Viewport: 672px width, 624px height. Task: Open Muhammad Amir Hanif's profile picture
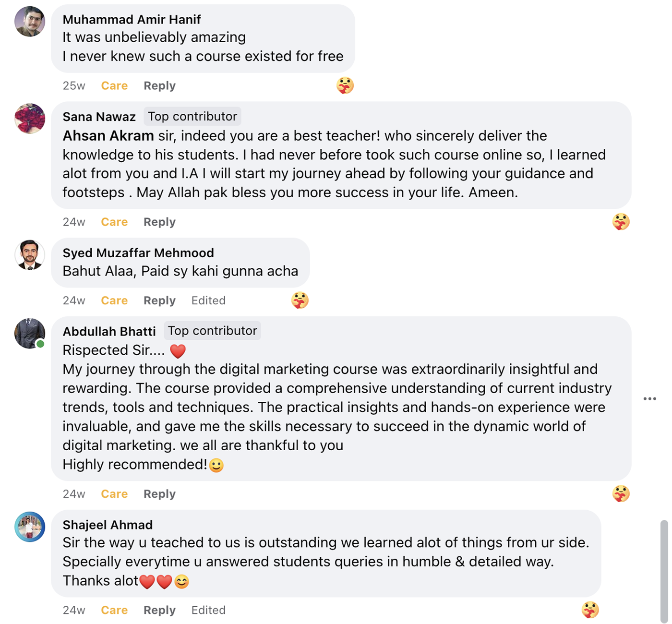(x=30, y=22)
